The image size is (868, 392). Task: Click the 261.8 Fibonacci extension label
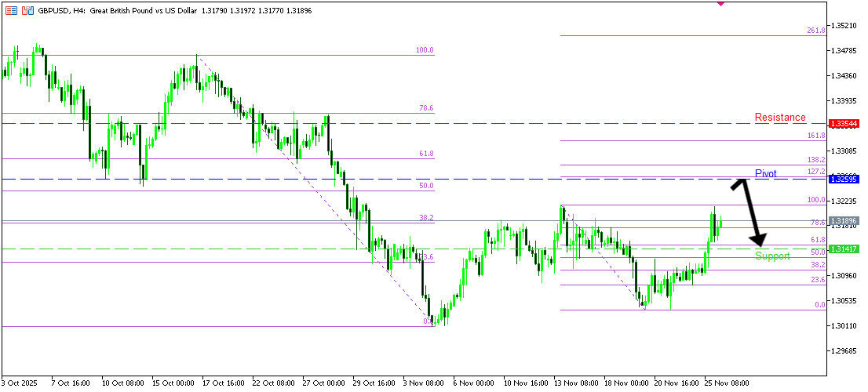click(x=815, y=31)
